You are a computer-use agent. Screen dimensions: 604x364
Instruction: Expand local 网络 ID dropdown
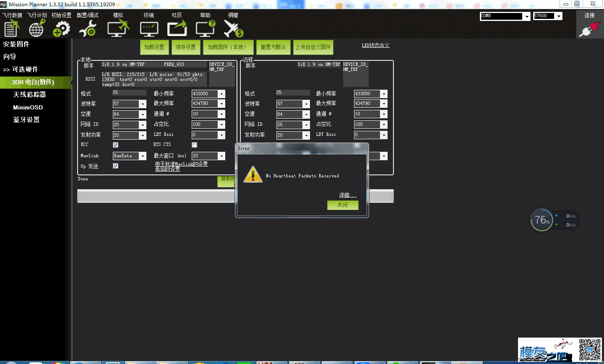143,125
